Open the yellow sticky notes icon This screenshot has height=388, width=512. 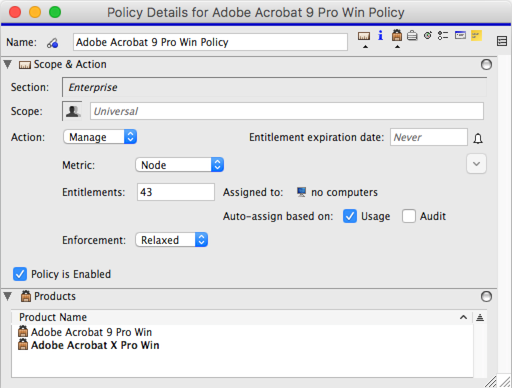click(476, 35)
